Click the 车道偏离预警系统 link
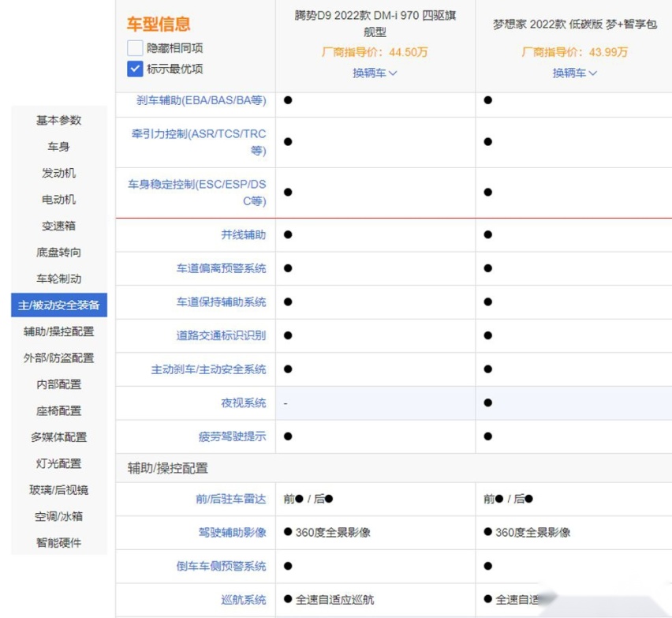 tap(221, 268)
